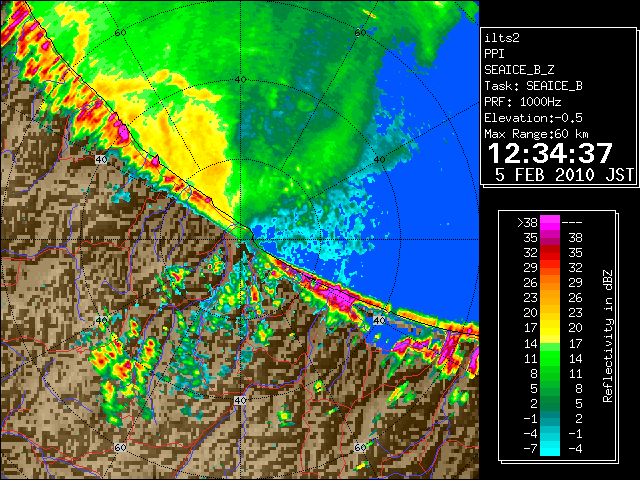Click the "40" range label directly north of radar center
Screen dimensions: 640x480
[240, 80]
